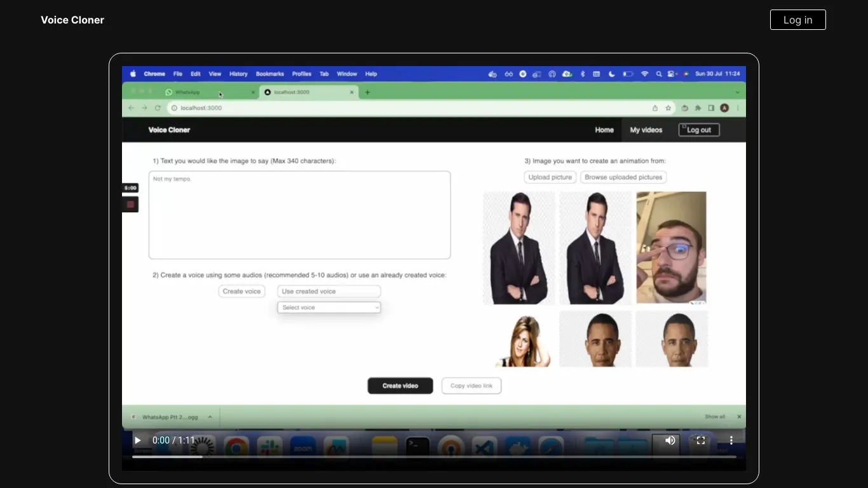Expand the WhatsApp Ptt download chevron

(210, 417)
